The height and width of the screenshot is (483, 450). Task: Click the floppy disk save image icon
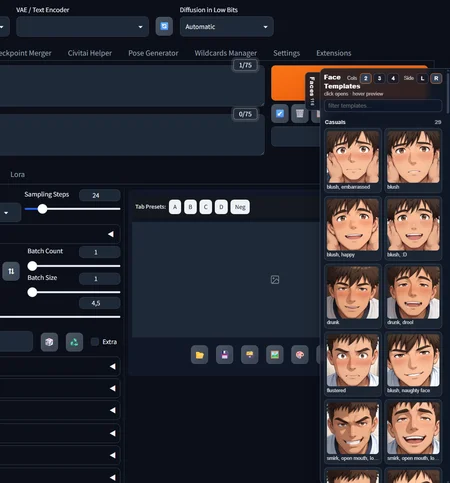pos(224,355)
